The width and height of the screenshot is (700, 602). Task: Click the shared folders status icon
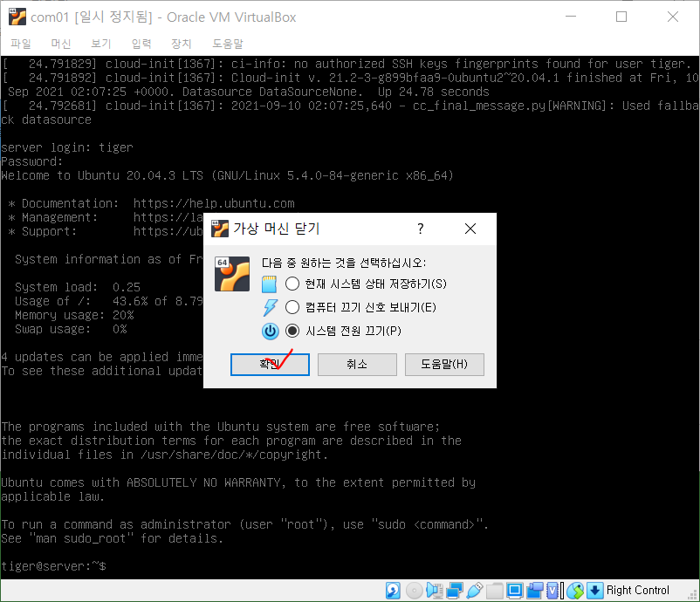click(495, 591)
